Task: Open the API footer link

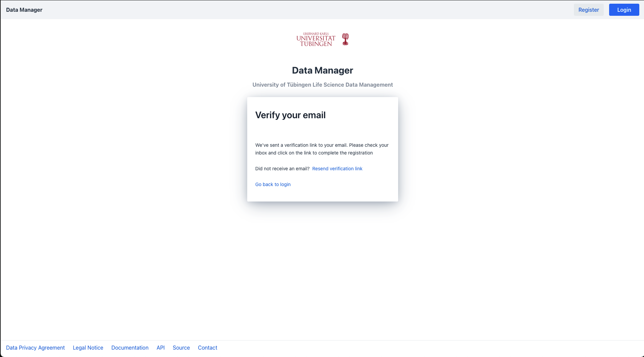Action: pyautogui.click(x=161, y=348)
